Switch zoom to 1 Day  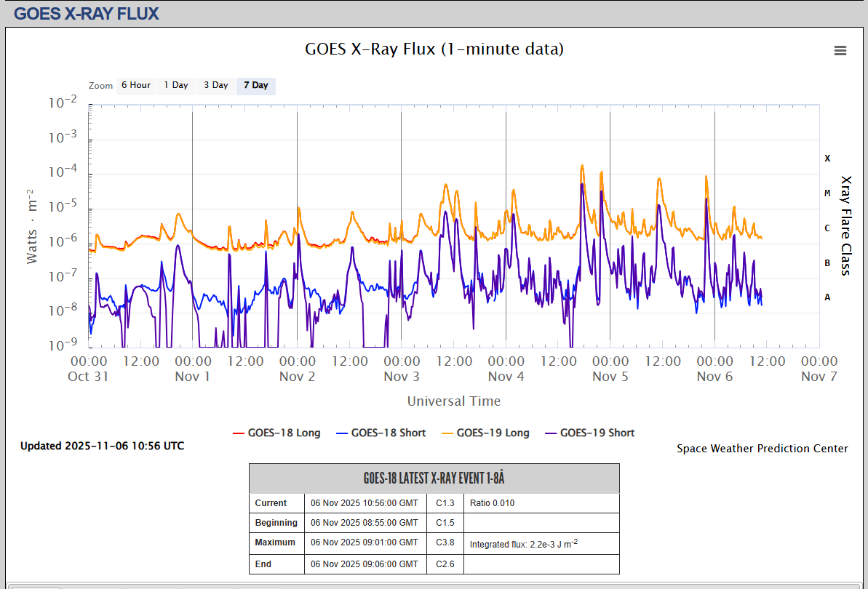[x=176, y=85]
